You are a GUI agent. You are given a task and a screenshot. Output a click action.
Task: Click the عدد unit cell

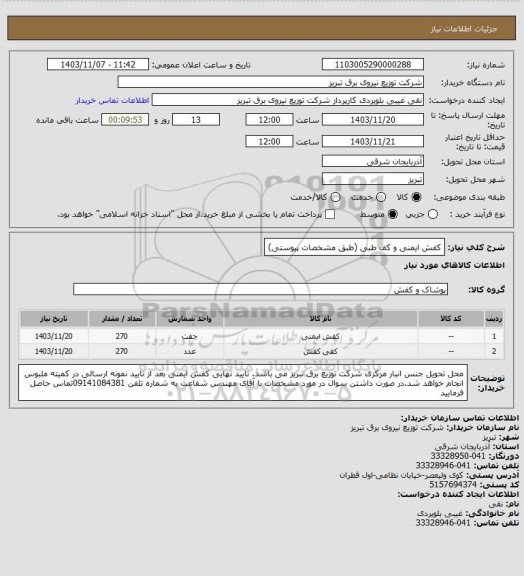pos(190,352)
